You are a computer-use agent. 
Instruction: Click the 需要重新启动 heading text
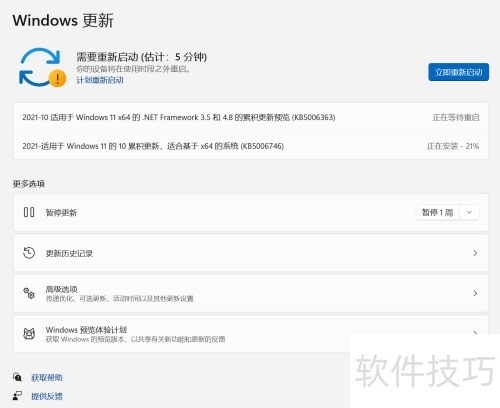(x=142, y=57)
